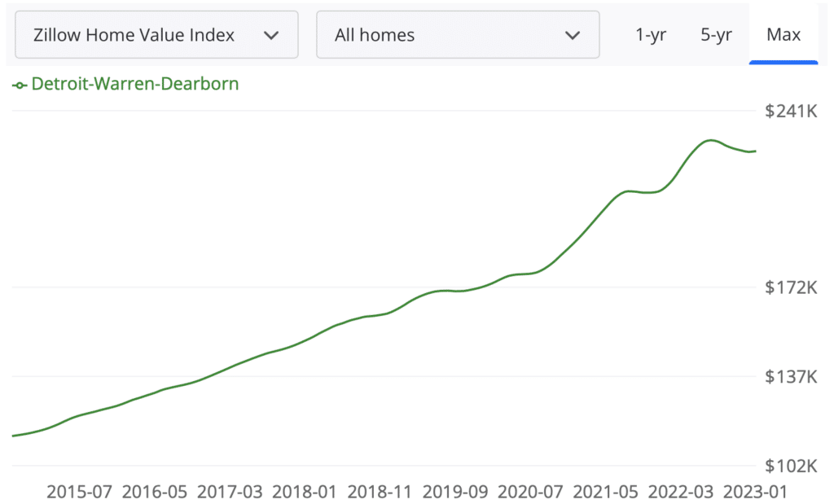Image resolution: width=834 pixels, height=504 pixels.
Task: Click the chevron arrow on the All homes selector
Action: (573, 35)
